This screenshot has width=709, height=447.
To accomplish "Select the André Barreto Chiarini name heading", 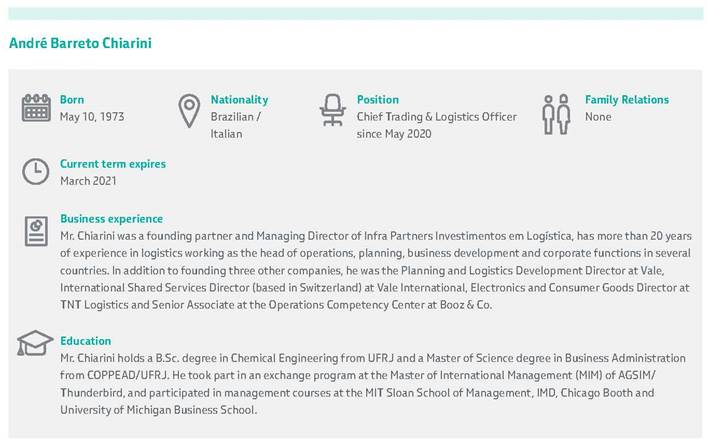I will click(80, 44).
